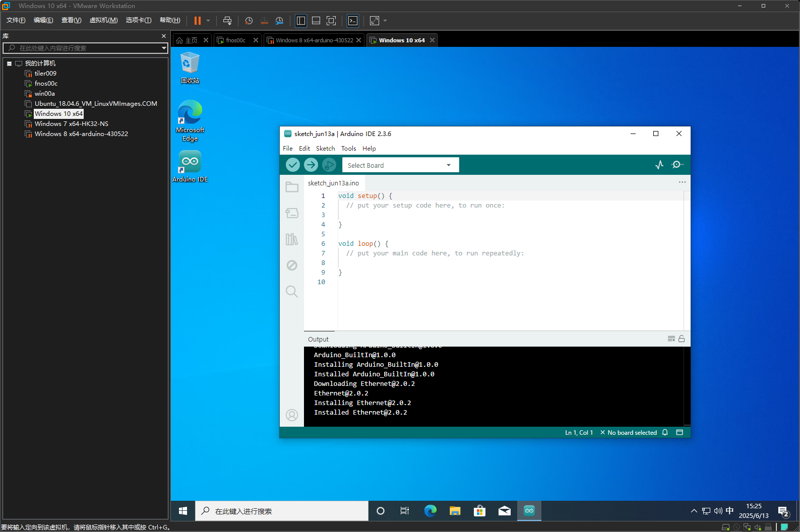The image size is (800, 532).
Task: Click the stretch guest display icon
Action: click(375, 21)
